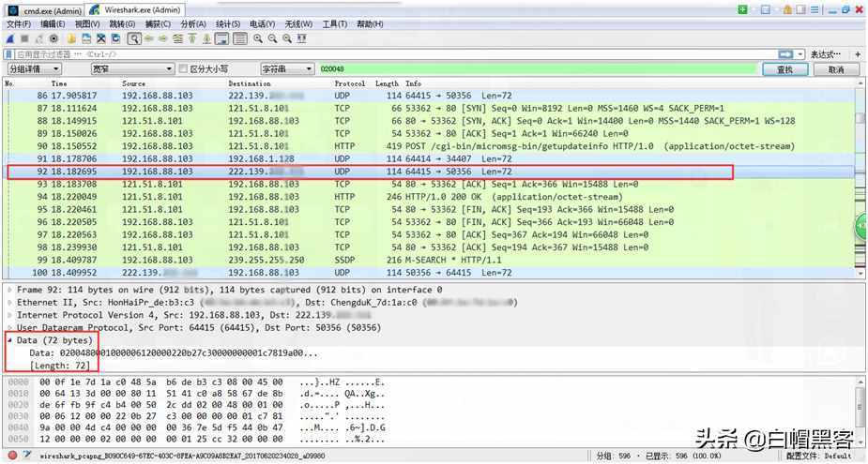Screen dimensions: 868x464
Task: Add a filter button with plus icon
Action: (x=858, y=54)
